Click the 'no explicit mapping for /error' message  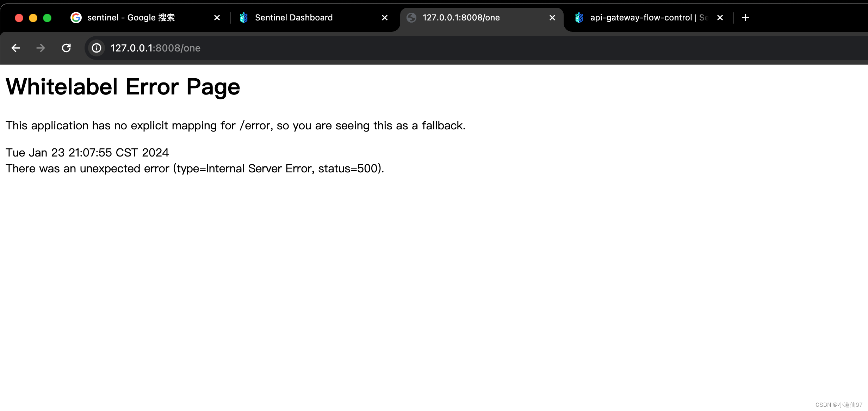click(x=235, y=125)
